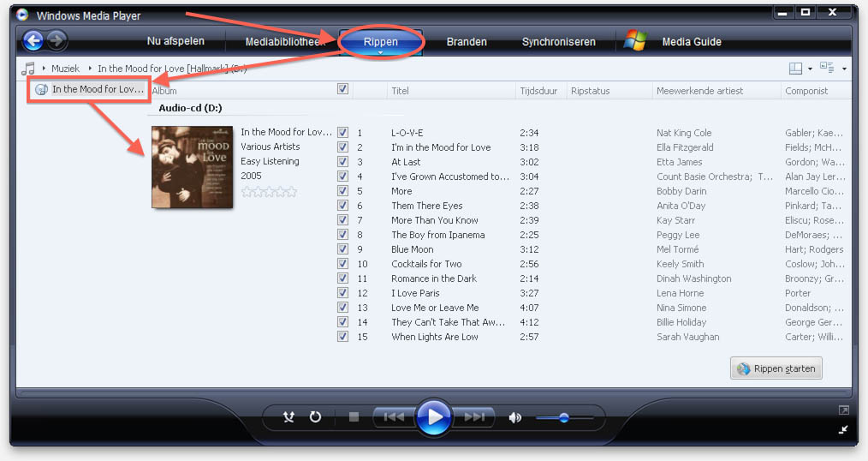
Task: Switch to compact mode icon
Action: 843,429
